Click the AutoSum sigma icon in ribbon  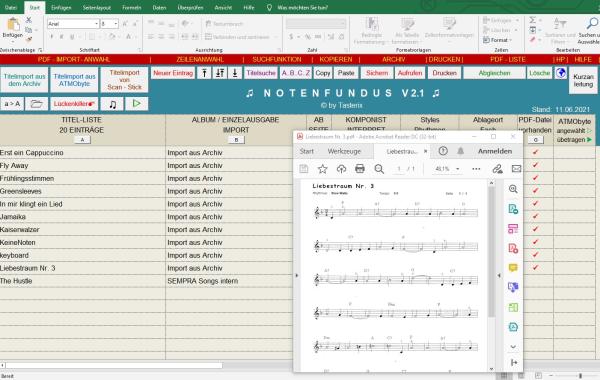pos(532,20)
